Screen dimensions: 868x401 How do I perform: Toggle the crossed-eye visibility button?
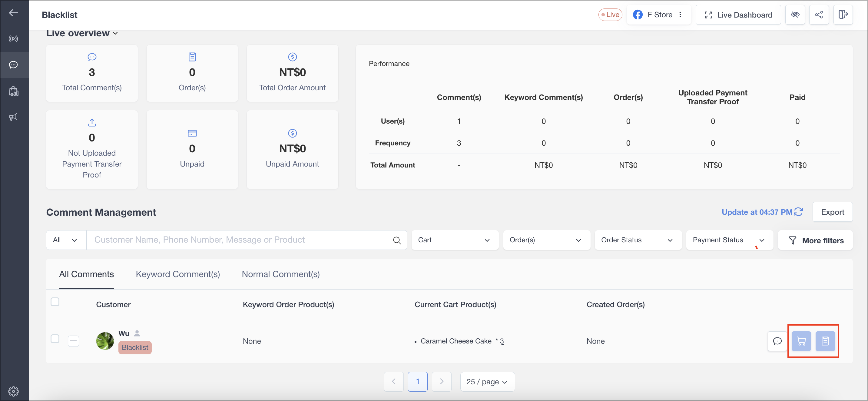coord(795,15)
